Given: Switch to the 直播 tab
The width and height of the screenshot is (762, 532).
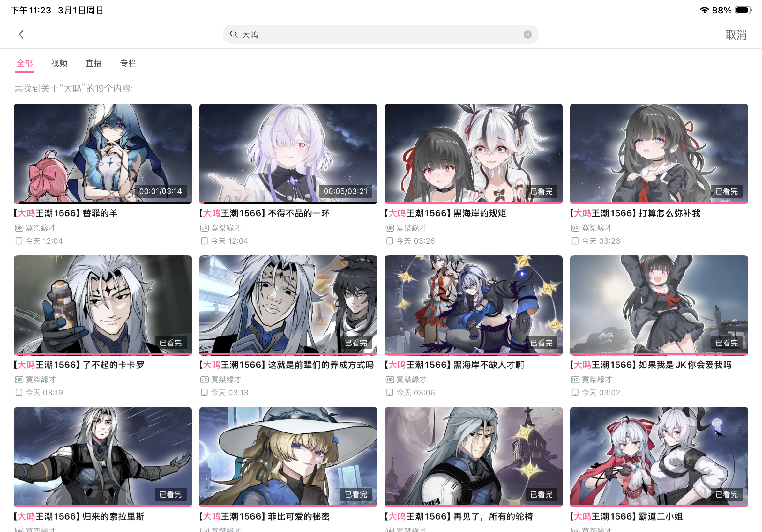Looking at the screenshot, I should [93, 63].
